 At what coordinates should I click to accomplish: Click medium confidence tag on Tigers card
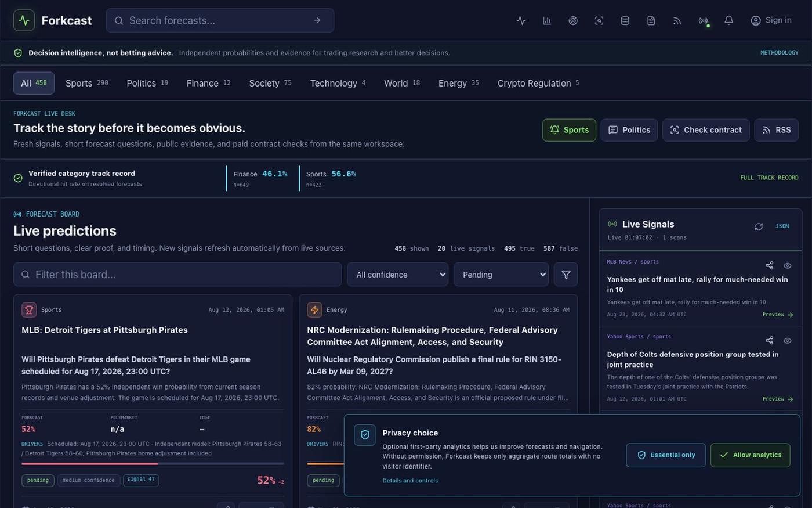point(88,480)
